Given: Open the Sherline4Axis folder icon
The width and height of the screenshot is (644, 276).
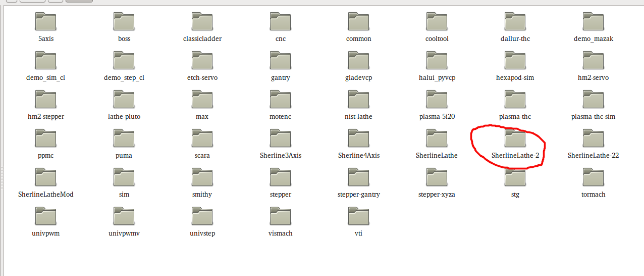Looking at the screenshot, I should pos(358,138).
